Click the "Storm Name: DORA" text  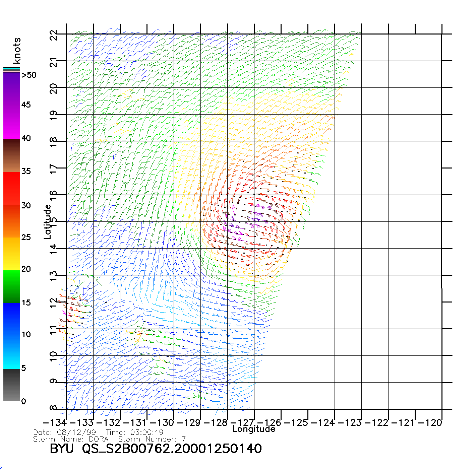coord(71,439)
